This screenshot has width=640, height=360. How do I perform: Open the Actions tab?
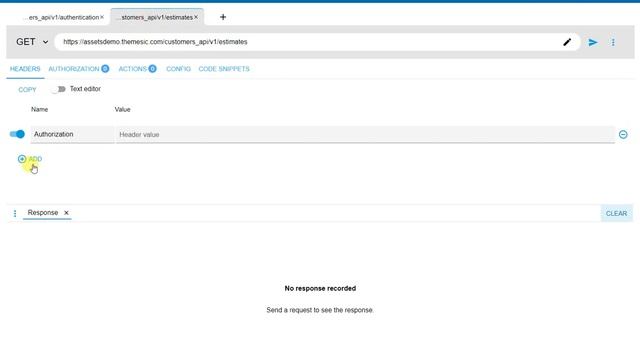(137, 69)
